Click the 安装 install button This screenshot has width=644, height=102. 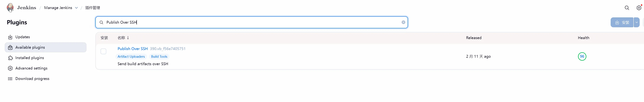[622, 22]
